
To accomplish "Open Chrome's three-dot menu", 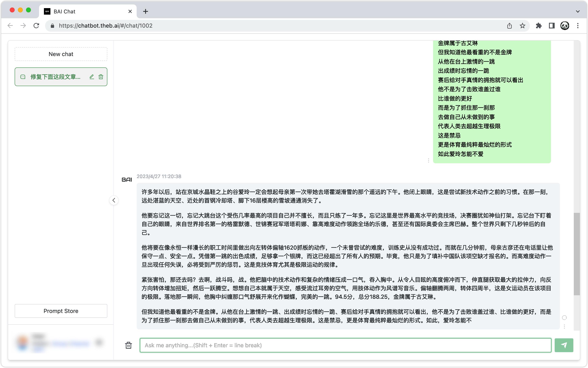I will (x=578, y=26).
